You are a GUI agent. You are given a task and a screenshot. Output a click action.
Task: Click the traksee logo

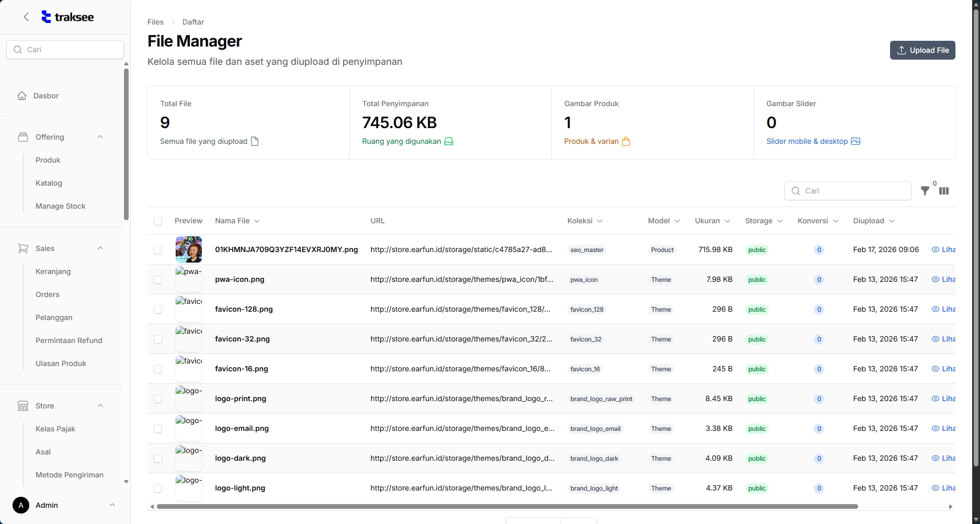[68, 17]
